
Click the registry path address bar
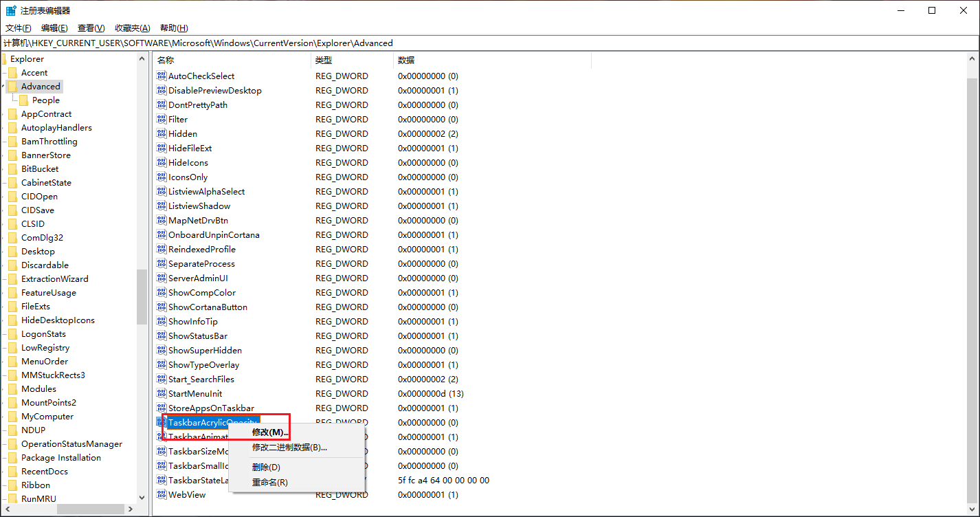[489, 43]
